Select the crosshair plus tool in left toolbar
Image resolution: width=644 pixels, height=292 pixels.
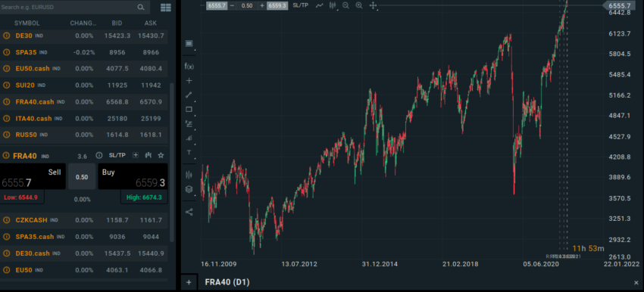[x=189, y=81]
